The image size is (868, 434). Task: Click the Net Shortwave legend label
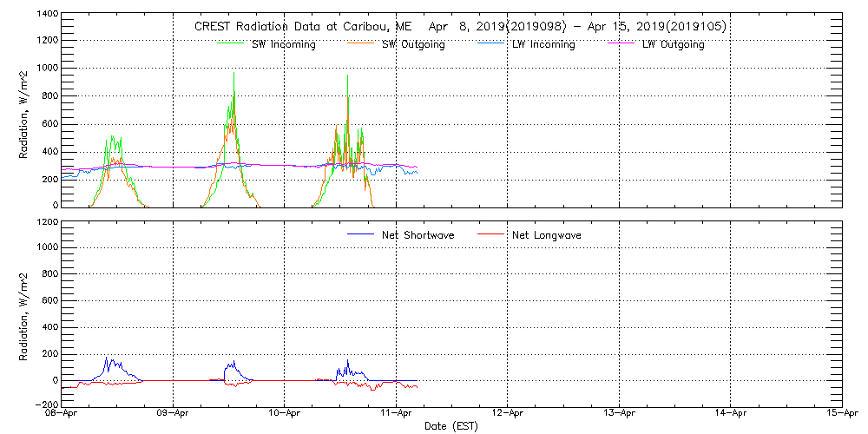click(418, 235)
